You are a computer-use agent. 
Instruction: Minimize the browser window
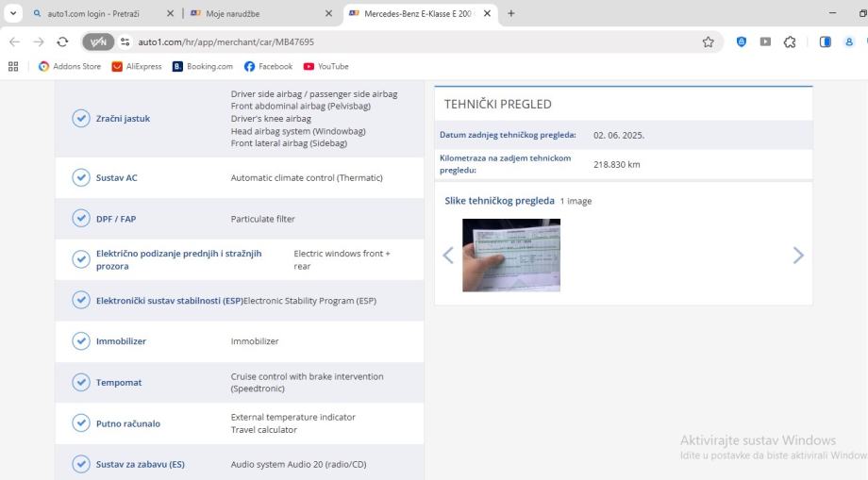pos(832,12)
